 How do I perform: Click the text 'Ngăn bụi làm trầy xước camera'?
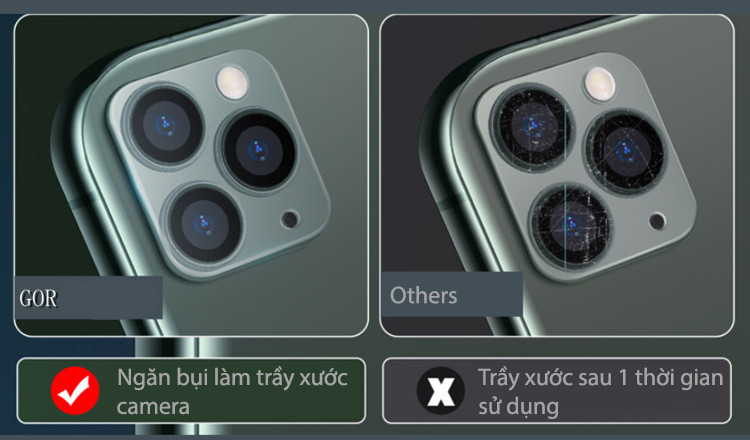[232, 392]
